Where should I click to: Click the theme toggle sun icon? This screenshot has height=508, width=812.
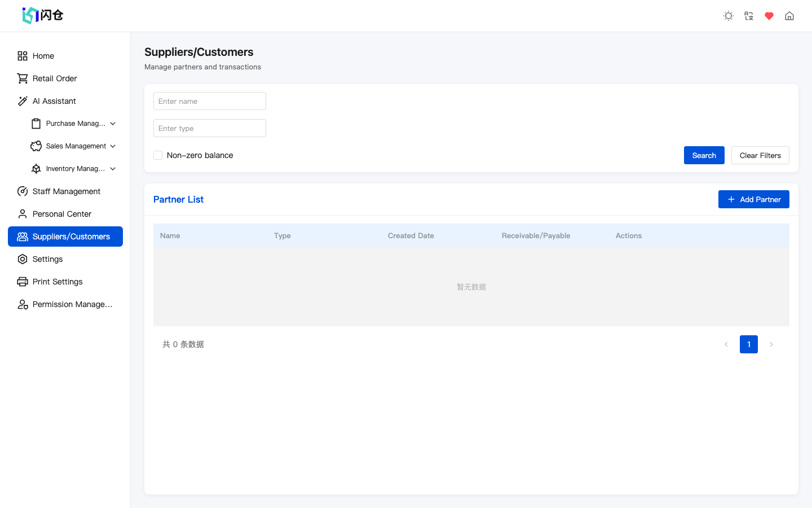(x=729, y=16)
